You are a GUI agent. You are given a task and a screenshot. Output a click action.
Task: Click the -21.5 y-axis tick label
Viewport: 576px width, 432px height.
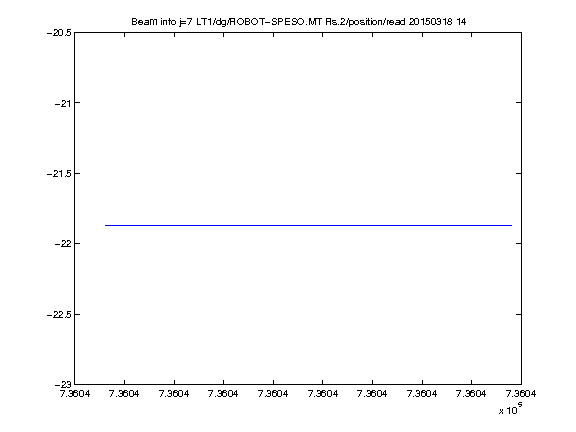[x=59, y=174]
